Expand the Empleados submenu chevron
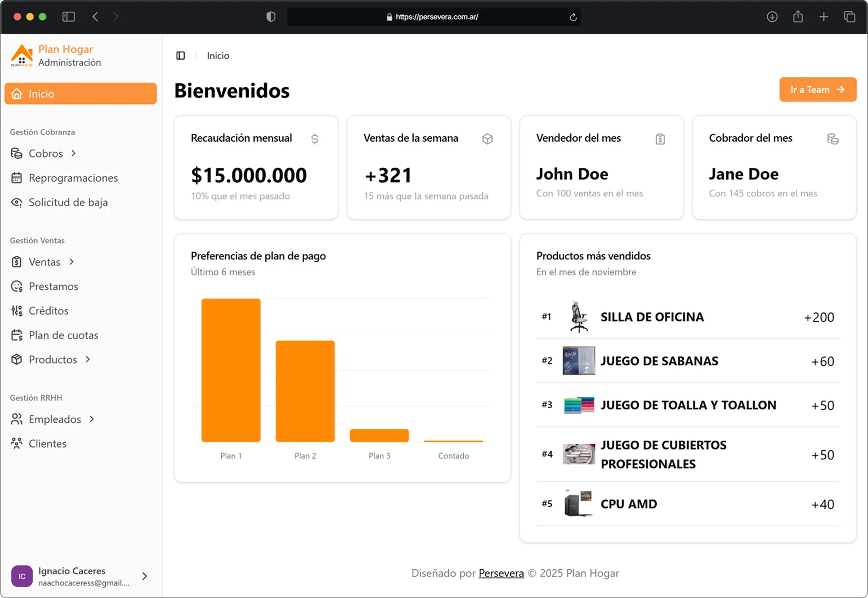The width and height of the screenshot is (868, 598). (x=92, y=419)
